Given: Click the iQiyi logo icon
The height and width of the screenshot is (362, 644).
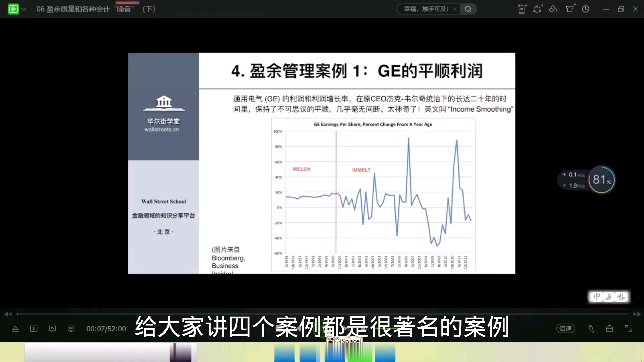Looking at the screenshot, I should point(13,9).
